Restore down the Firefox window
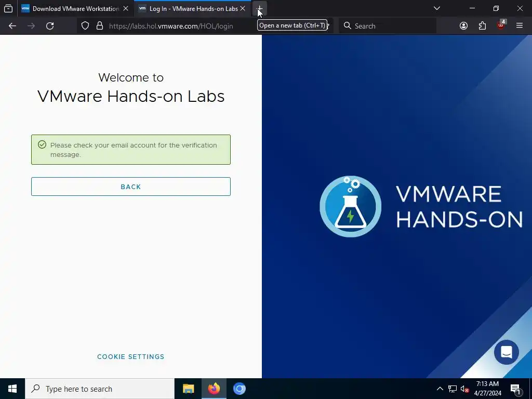Viewport: 532px width, 399px height. point(496,8)
